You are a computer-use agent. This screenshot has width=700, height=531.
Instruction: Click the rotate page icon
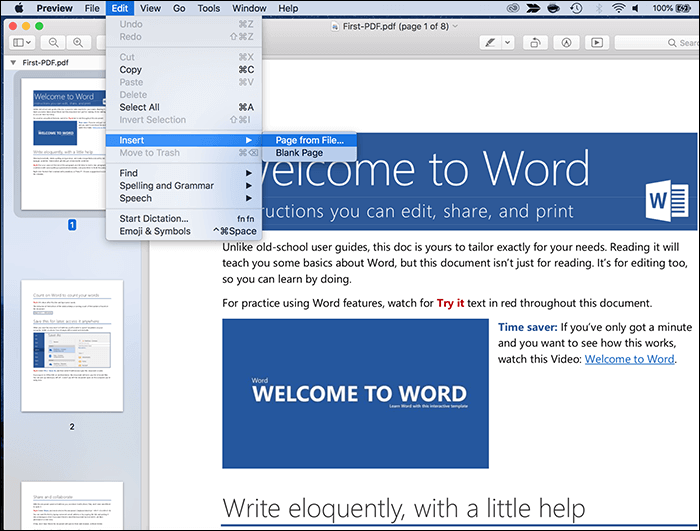(536, 43)
